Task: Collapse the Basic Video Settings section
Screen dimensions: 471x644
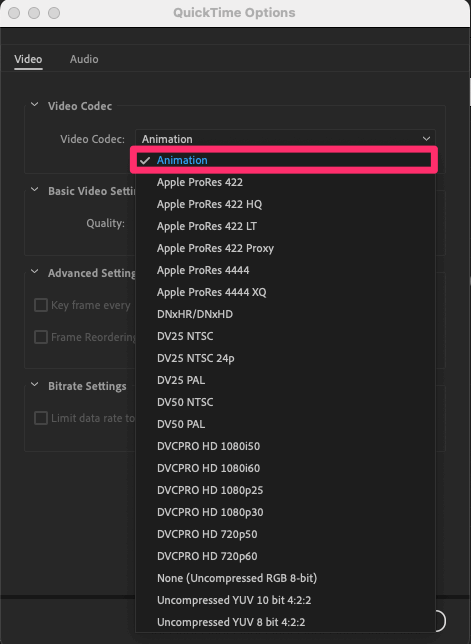Action: [x=35, y=190]
